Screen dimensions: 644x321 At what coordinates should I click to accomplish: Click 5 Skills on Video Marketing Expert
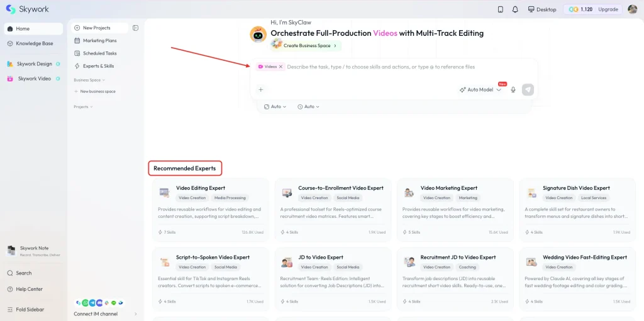tap(412, 232)
